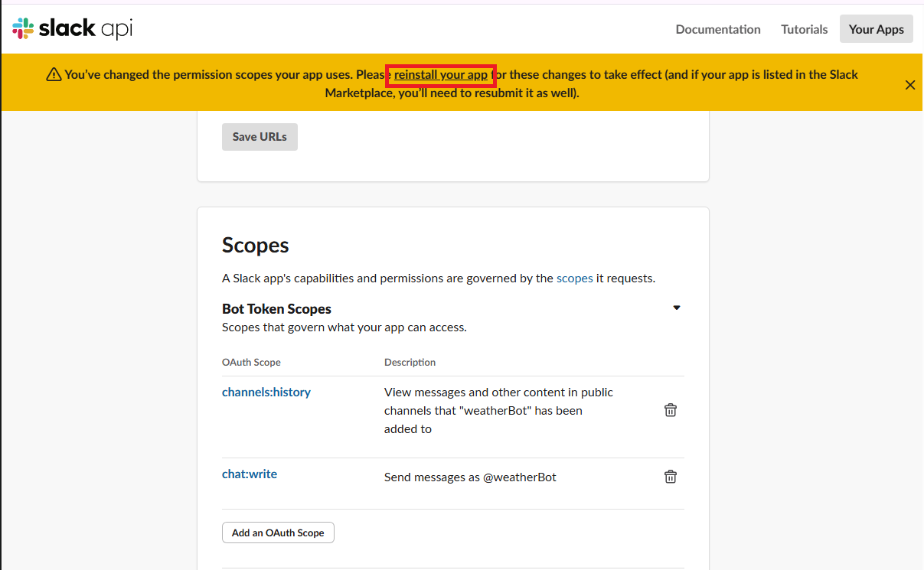Viewport: 924px width, 570px height.
Task: Open the chat:write scope link
Action: (250, 474)
